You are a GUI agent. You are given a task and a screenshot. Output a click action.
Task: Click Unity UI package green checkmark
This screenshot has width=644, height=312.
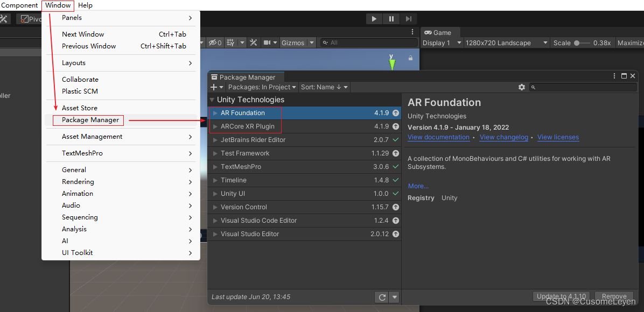tap(396, 193)
